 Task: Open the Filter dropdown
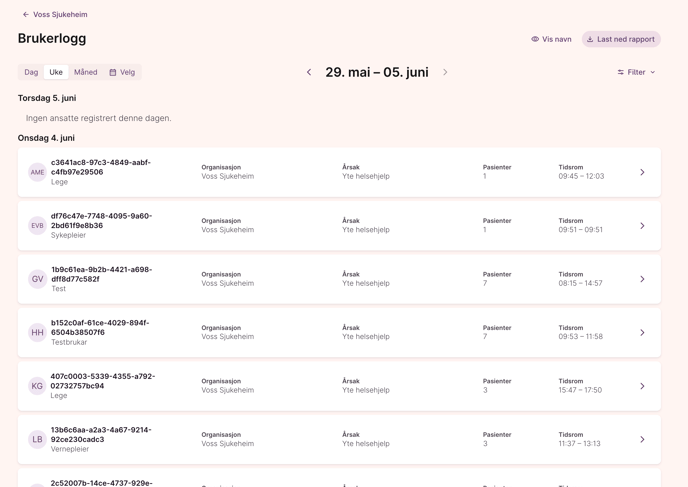point(636,72)
